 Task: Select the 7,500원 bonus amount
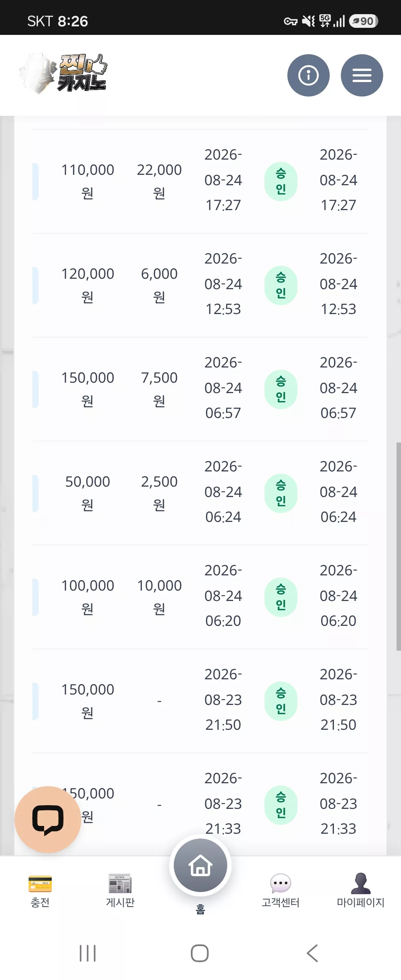pyautogui.click(x=159, y=389)
